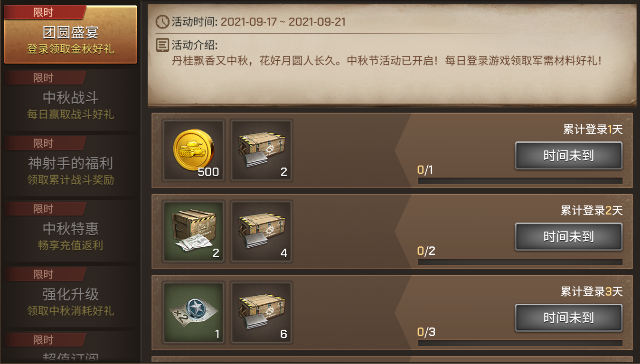Open the partially visible 超值订阅 tab
640x364 pixels.
click(70, 348)
